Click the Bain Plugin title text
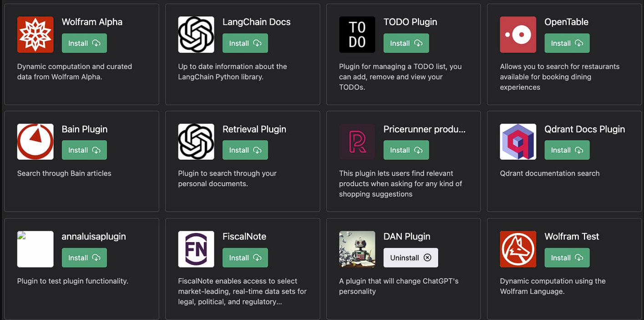This screenshot has width=644, height=320. [x=85, y=129]
